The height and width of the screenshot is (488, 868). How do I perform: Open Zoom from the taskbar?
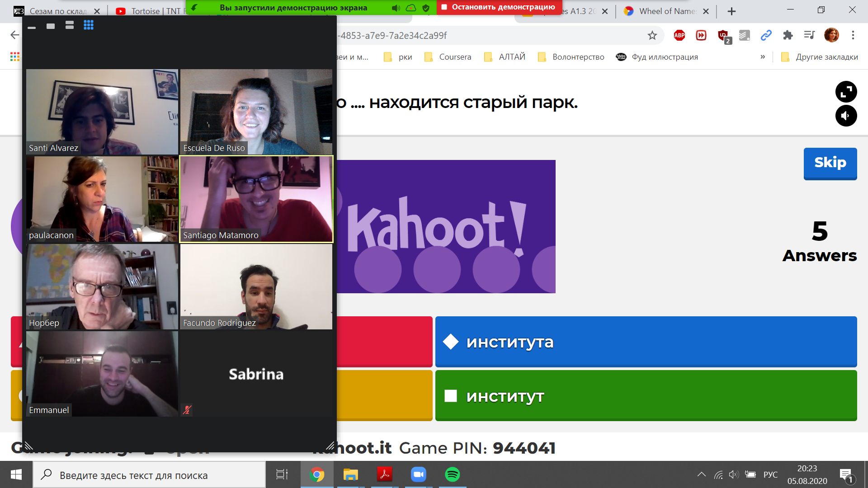tap(419, 474)
